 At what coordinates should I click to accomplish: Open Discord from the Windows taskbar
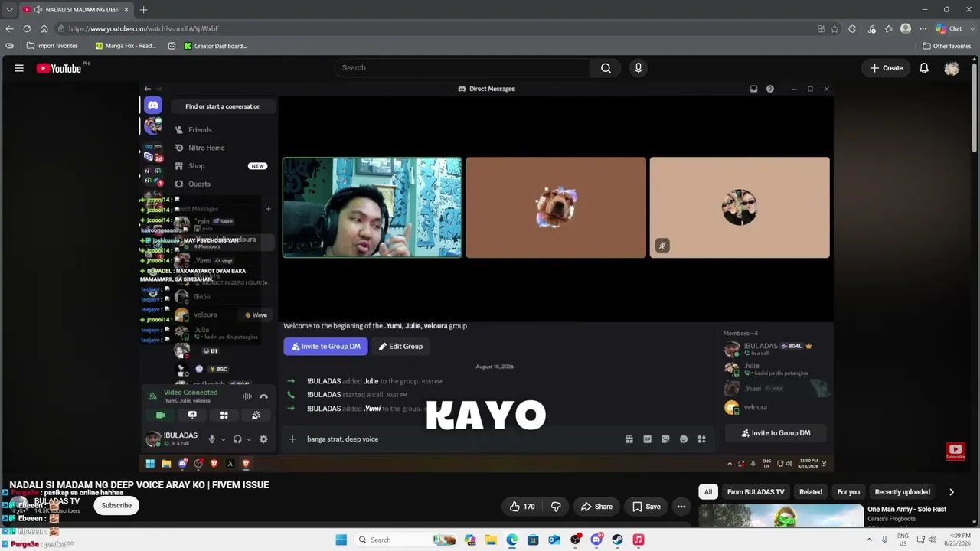(x=596, y=540)
